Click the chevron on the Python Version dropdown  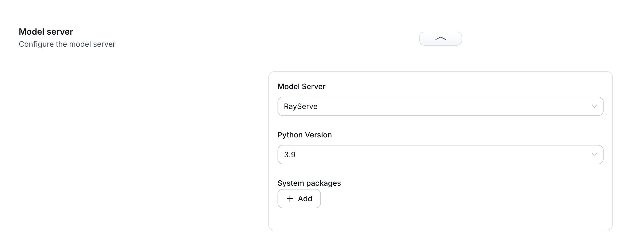[x=595, y=154]
